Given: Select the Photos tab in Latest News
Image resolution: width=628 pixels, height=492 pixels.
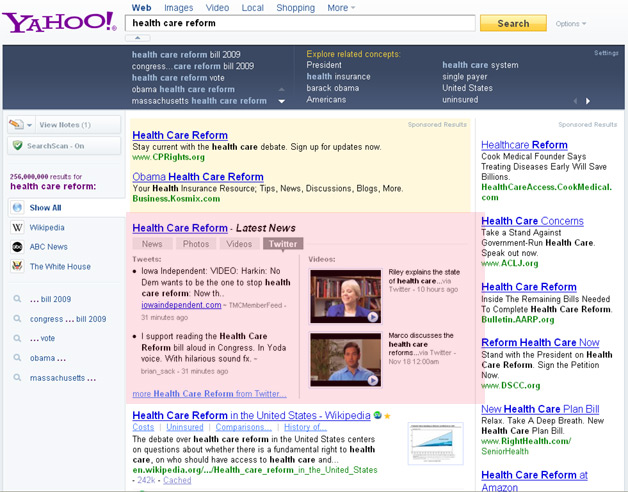Looking at the screenshot, I should point(196,244).
